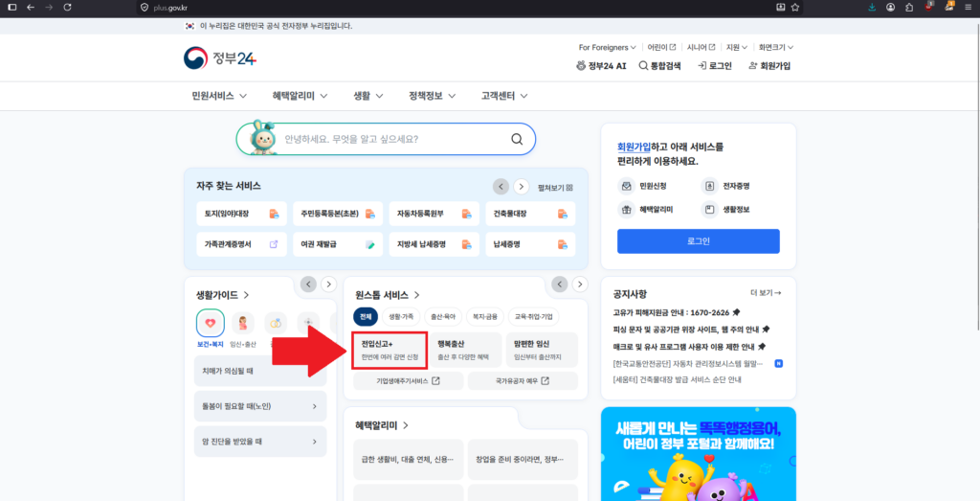The width and height of the screenshot is (980, 501).
Task: Click 로그인 link in header
Action: tap(715, 66)
